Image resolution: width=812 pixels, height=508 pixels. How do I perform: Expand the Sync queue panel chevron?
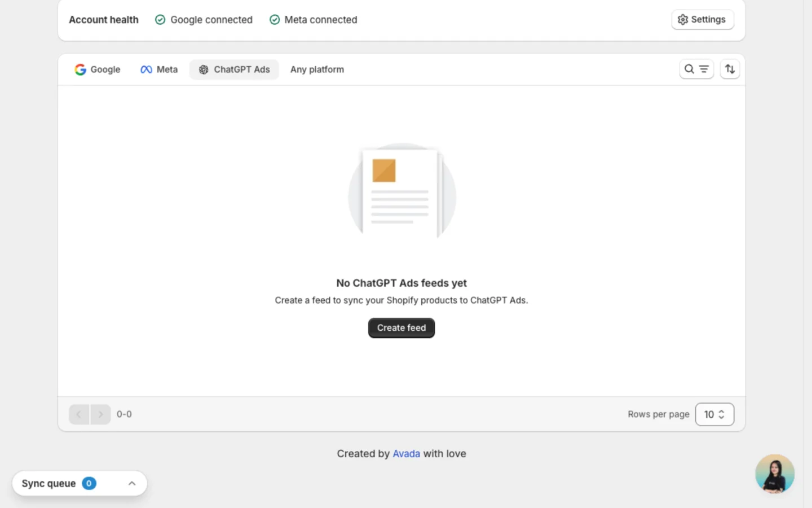[132, 484]
